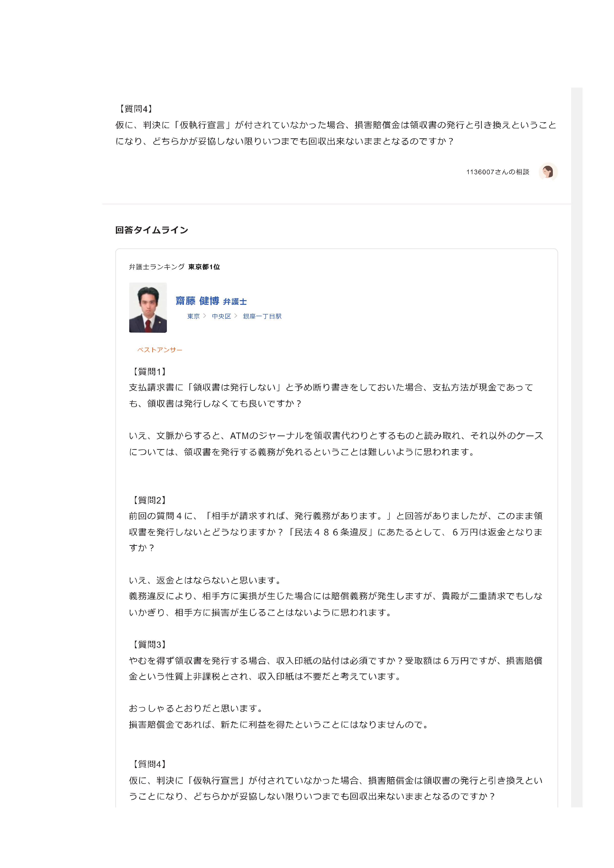Click the 東京 location link
This screenshot has height=868, width=614.
(193, 316)
